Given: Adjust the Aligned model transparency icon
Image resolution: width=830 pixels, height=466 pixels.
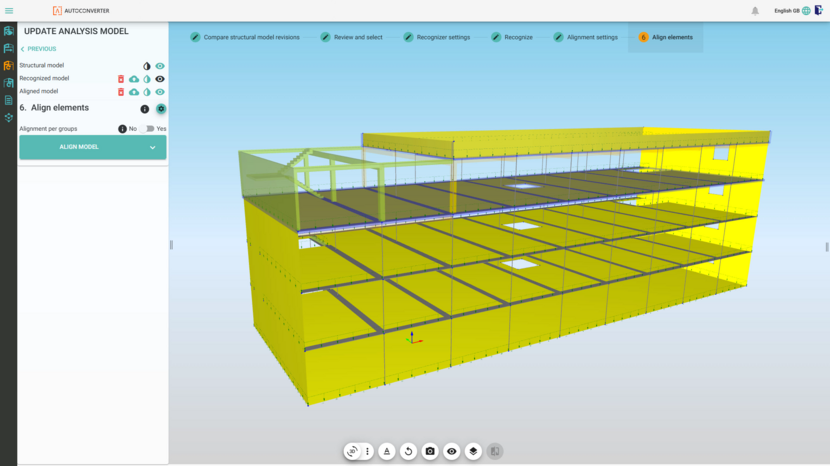Looking at the screenshot, I should click(147, 92).
